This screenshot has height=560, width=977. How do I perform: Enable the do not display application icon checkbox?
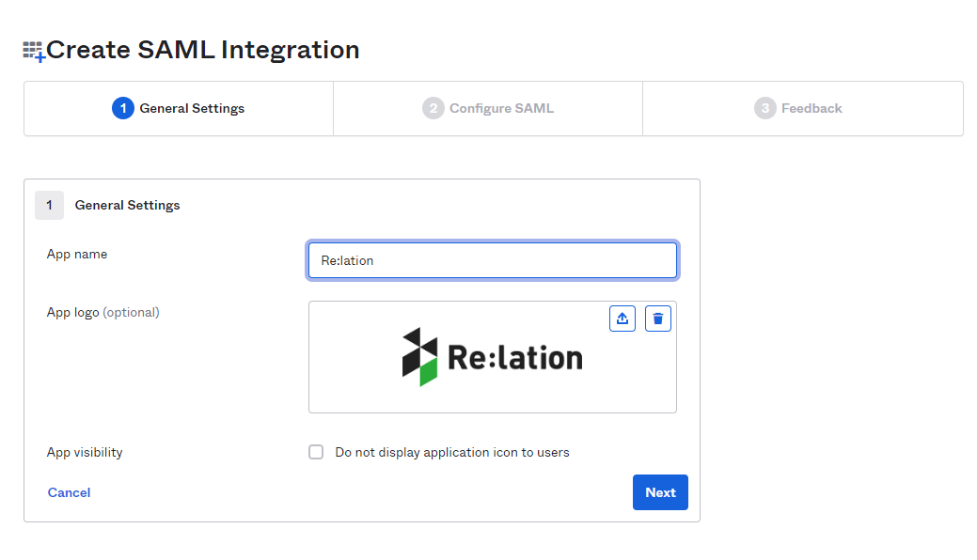[x=316, y=452]
